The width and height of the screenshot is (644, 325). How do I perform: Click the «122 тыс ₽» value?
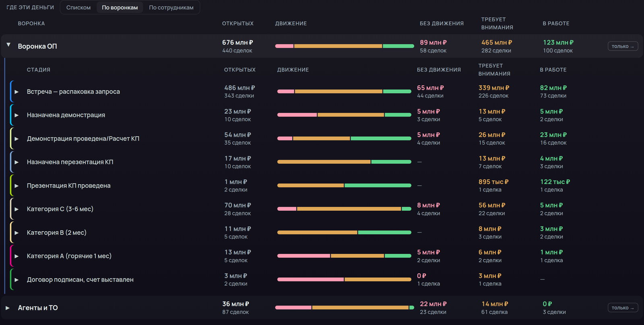(x=555, y=182)
